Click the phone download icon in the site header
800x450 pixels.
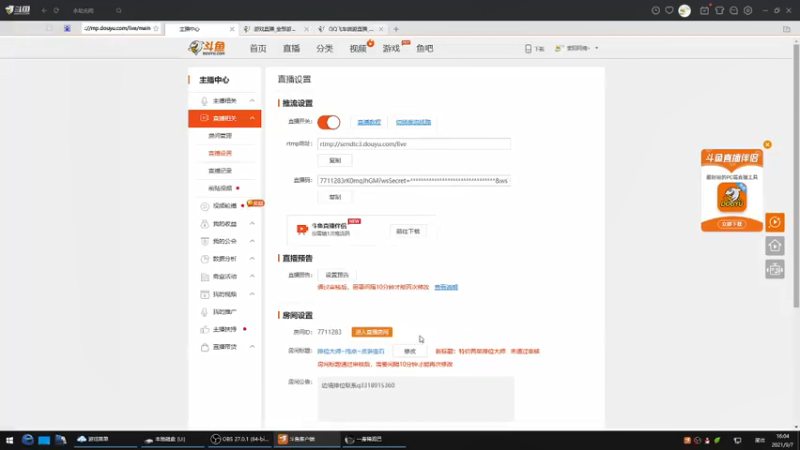[x=528, y=48]
